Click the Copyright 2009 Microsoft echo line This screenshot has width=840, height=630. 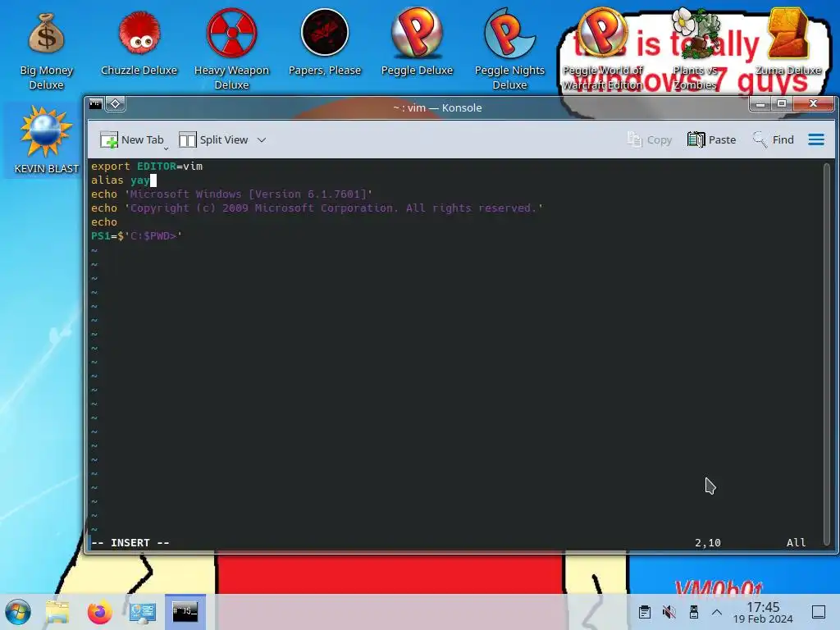pos(317,208)
